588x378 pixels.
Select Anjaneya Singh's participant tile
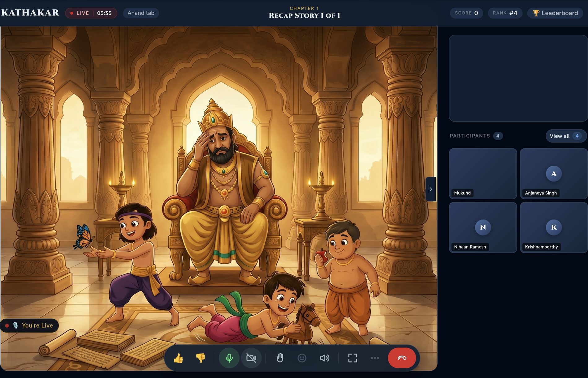click(554, 173)
